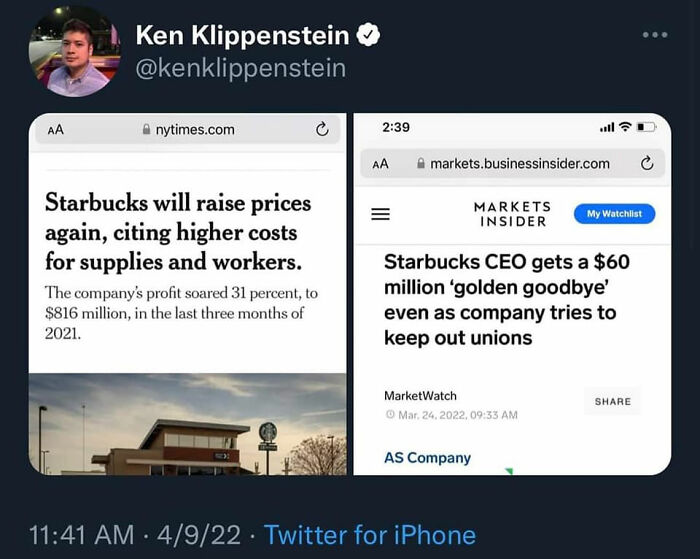
Task: Open the Twitter for iPhone source link
Action: (x=370, y=535)
